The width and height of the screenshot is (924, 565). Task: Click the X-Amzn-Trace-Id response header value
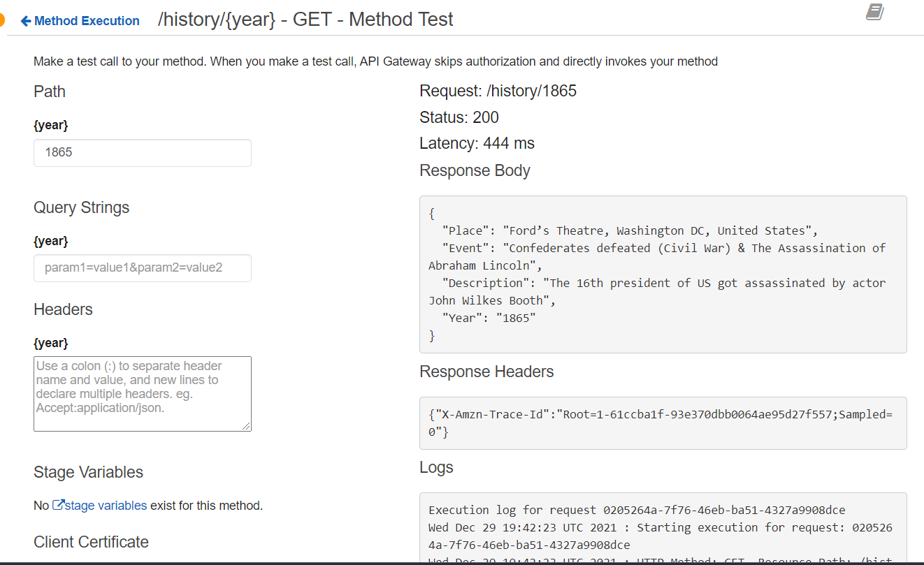pyautogui.click(x=662, y=423)
